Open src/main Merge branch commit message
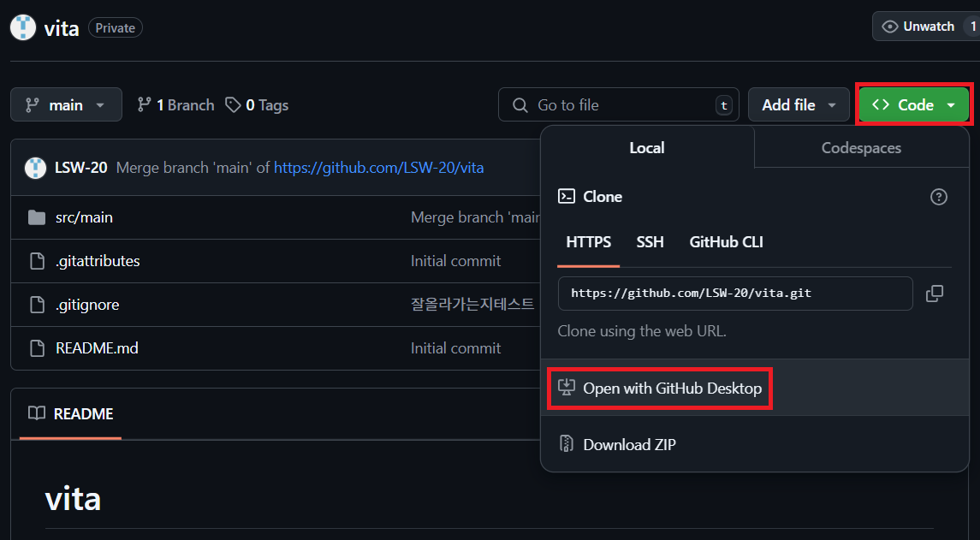The width and height of the screenshot is (980, 540). [x=475, y=217]
